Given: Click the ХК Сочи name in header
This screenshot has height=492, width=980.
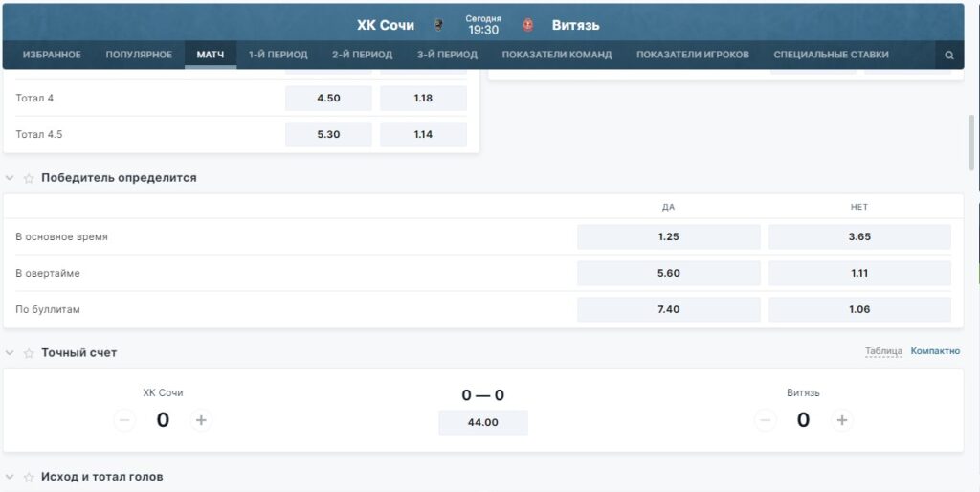Looking at the screenshot, I should tap(386, 25).
